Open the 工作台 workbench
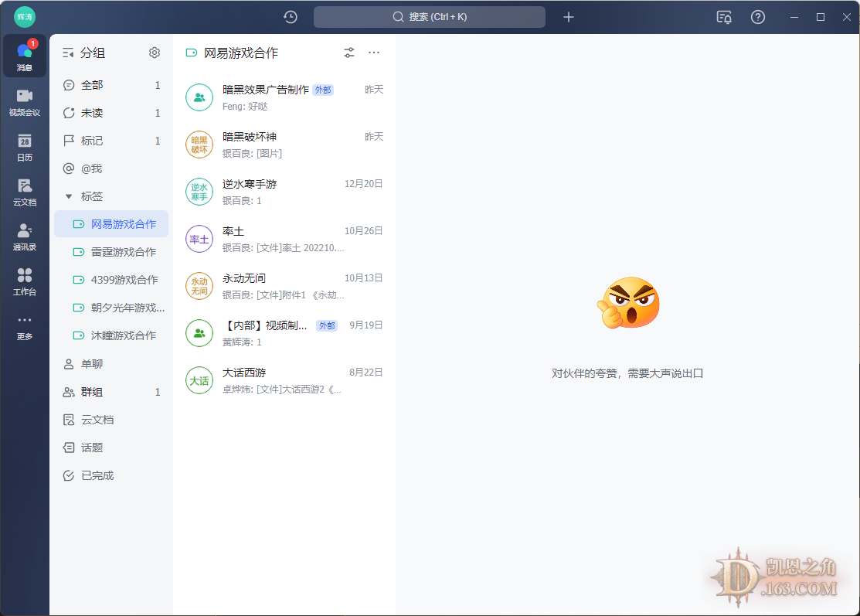 pos(25,281)
